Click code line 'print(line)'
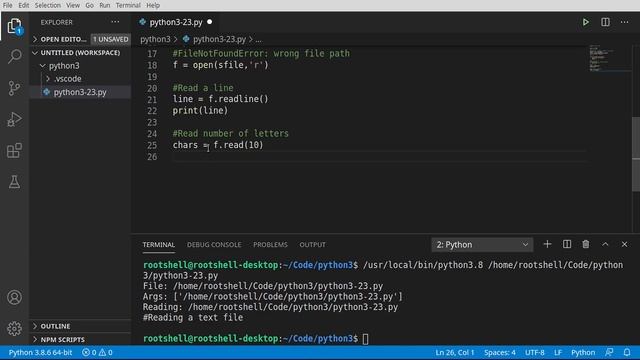The width and height of the screenshot is (640, 360). point(200,111)
